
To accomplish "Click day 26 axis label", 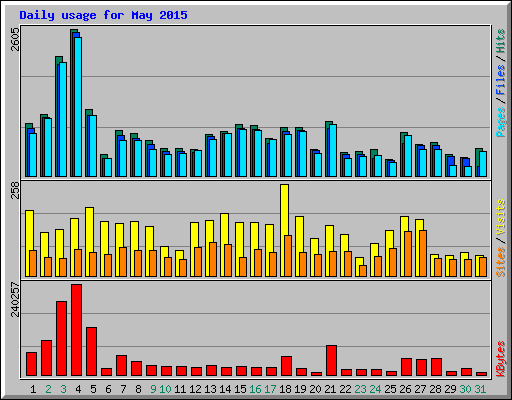I will click(405, 389).
